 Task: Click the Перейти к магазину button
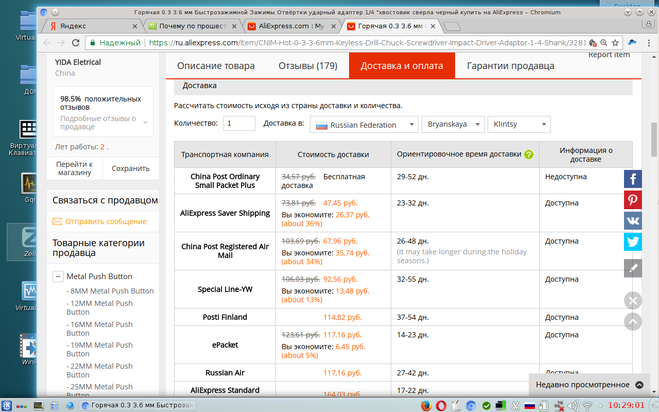tap(74, 169)
